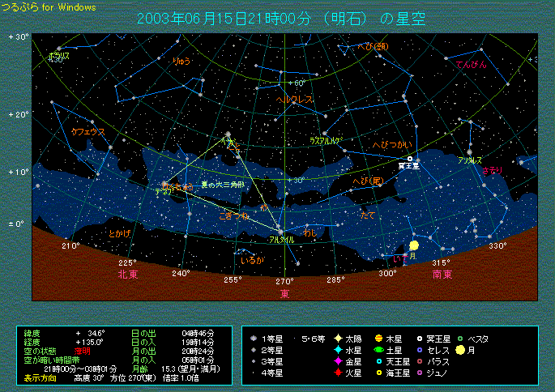Click the +20° altitude label on the left axis
Viewport: 555px width, 392px height.
19,115
